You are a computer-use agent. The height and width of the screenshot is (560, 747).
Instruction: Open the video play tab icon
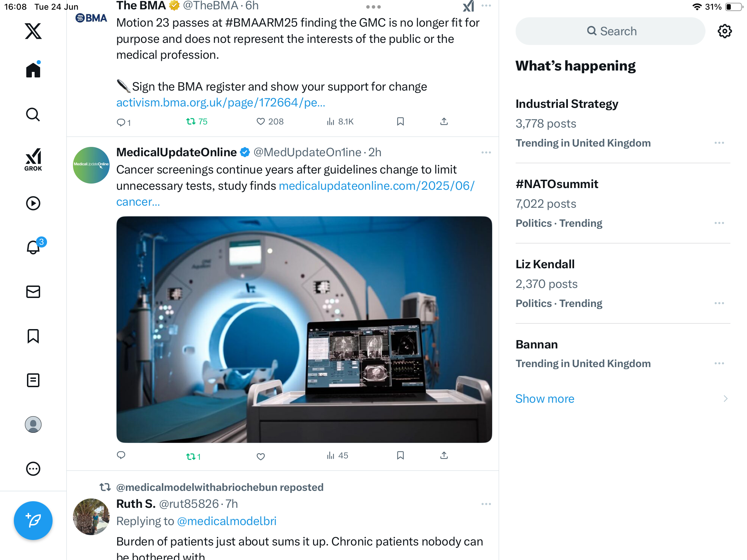coord(33,203)
